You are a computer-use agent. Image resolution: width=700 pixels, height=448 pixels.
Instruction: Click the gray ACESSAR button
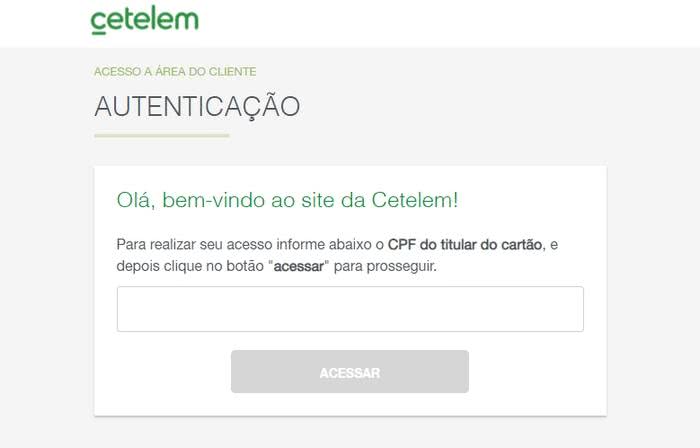(350, 372)
